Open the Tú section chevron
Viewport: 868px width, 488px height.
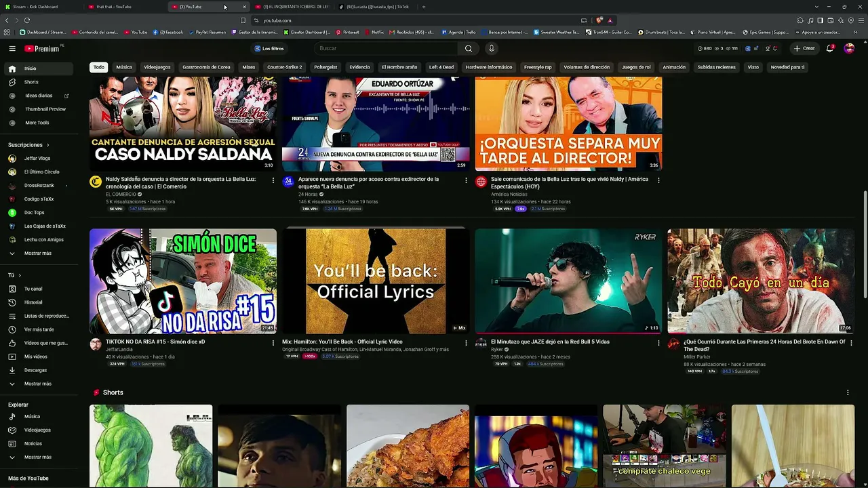click(x=20, y=275)
